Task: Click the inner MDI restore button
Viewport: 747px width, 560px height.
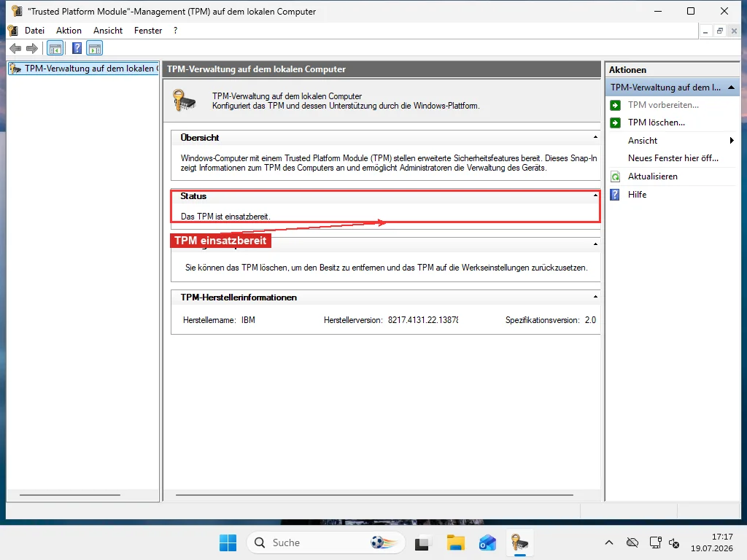Action: click(x=720, y=31)
